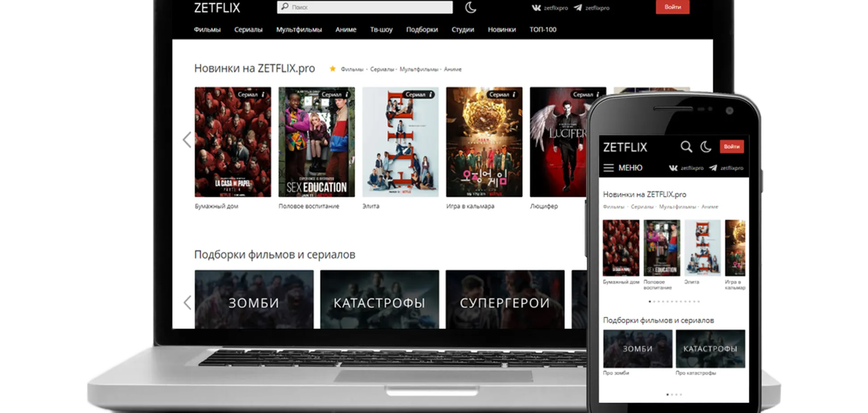The width and height of the screenshot is (868, 413).
Task: Open ТОП-100 navigation item
Action: tap(543, 30)
